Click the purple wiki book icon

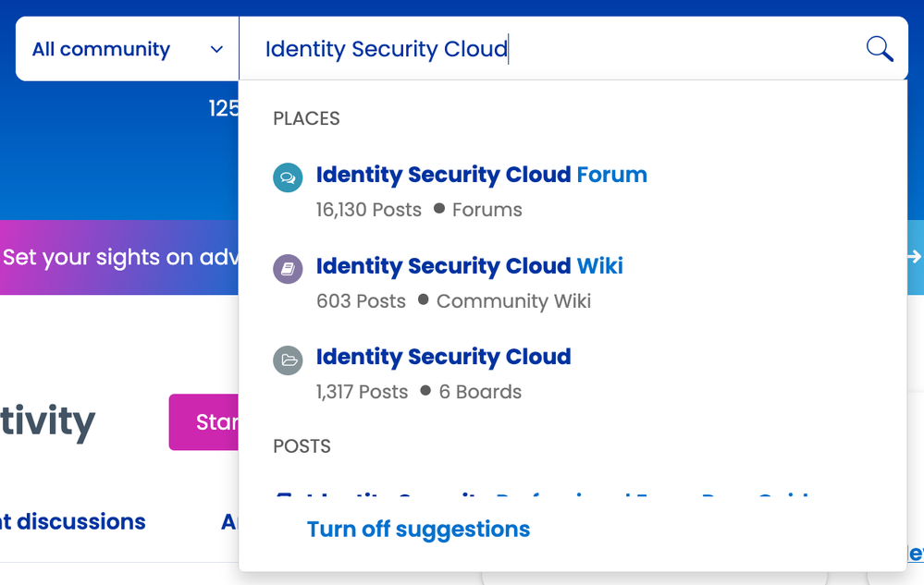pos(288,269)
